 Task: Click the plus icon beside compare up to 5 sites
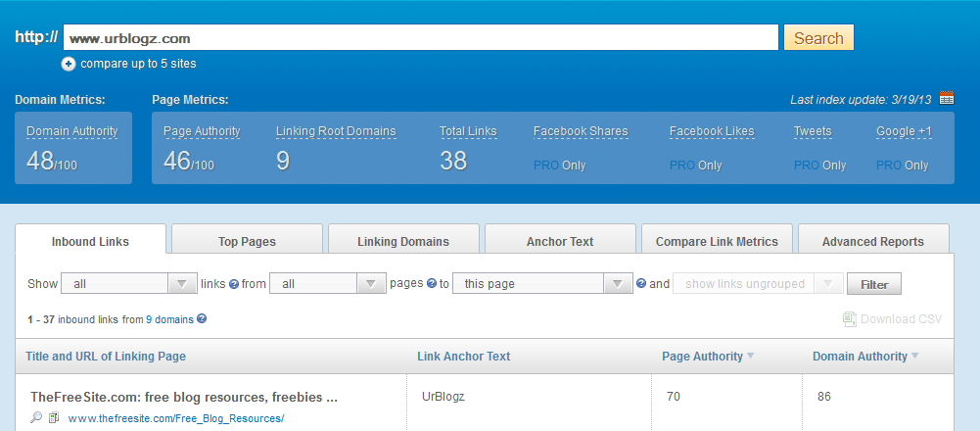(x=69, y=64)
